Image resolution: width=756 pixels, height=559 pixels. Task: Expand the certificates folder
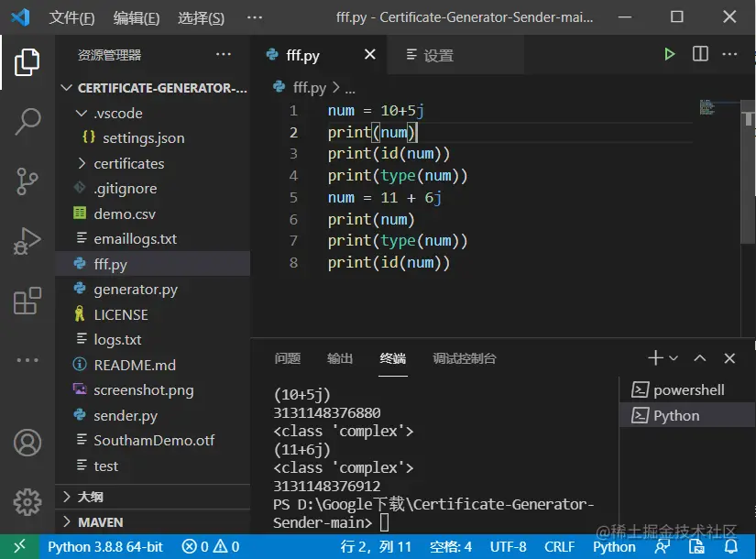coord(152,163)
